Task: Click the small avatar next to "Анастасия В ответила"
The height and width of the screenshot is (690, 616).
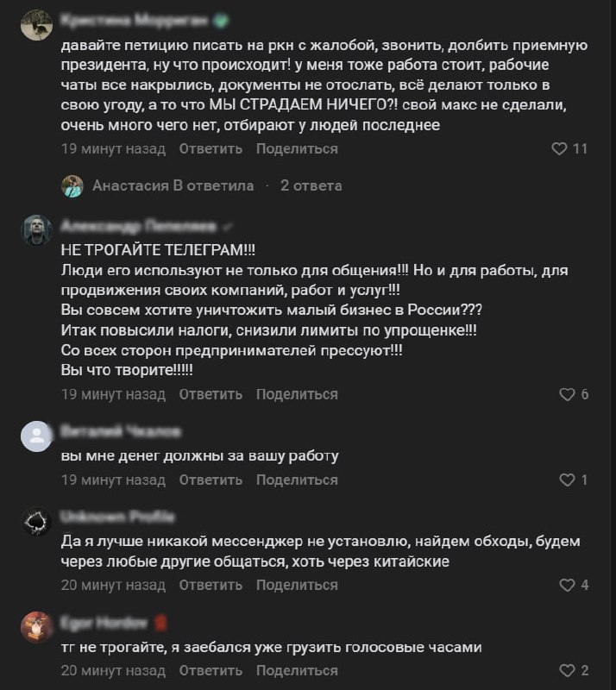Action: 72,185
